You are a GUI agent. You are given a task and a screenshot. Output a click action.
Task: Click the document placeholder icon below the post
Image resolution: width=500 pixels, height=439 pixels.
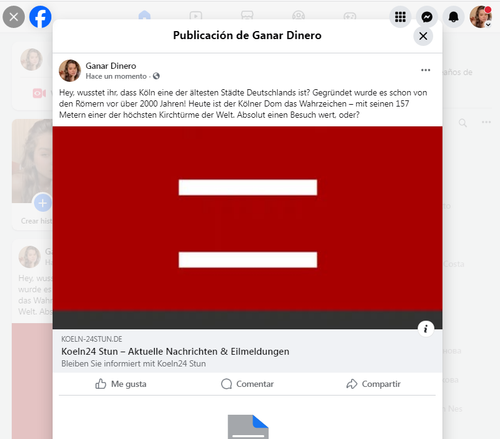pyautogui.click(x=248, y=427)
